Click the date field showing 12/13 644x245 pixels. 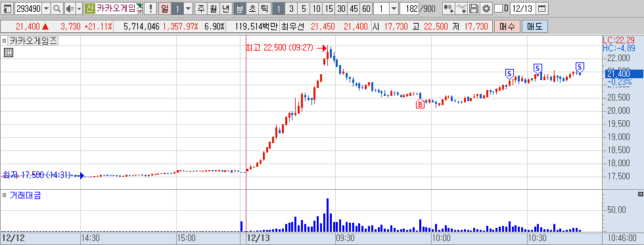point(522,8)
